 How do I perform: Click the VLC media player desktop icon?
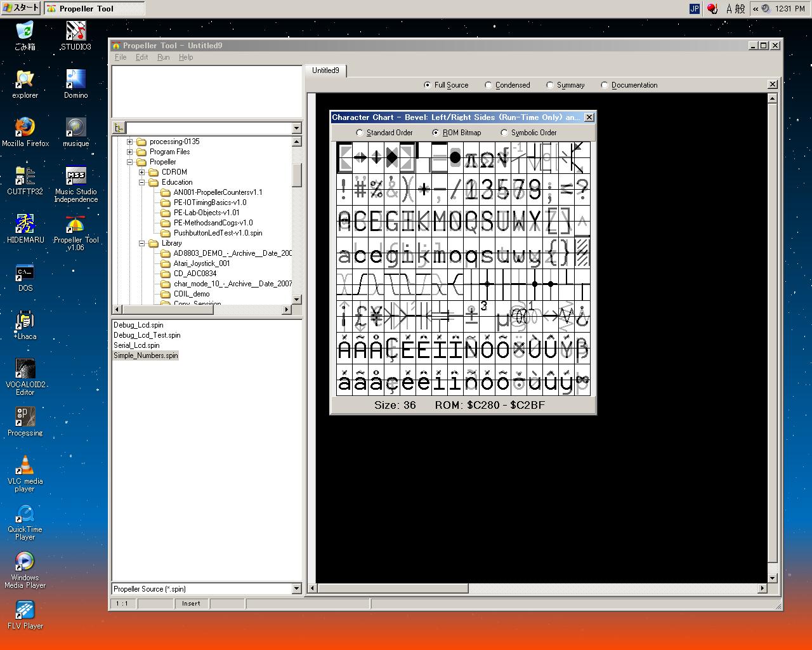coord(25,465)
